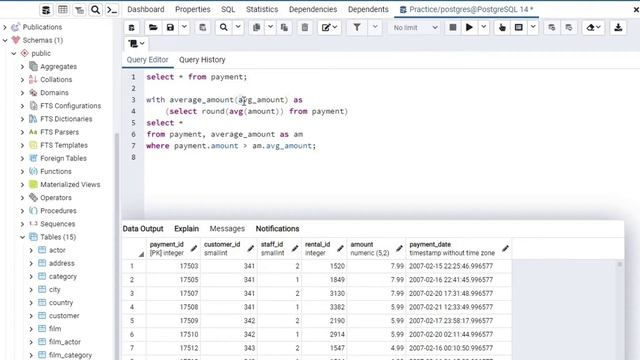Screen dimensions: 640x360
Task: Collapse the Tables (15) tree node
Action: click(22, 237)
